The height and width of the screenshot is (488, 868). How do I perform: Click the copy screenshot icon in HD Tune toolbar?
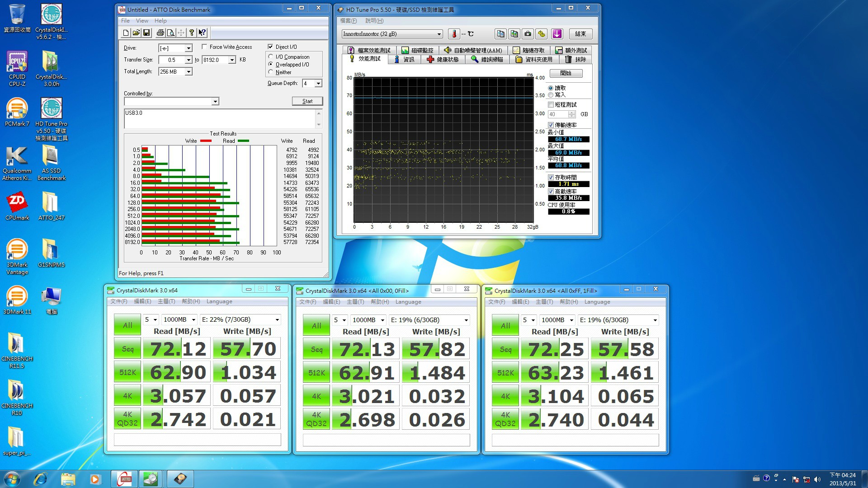514,34
